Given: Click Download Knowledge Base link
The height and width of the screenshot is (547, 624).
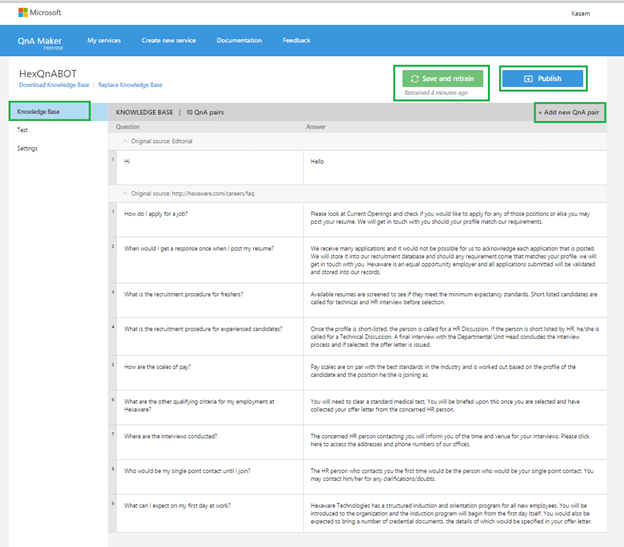Looking at the screenshot, I should click(54, 85).
